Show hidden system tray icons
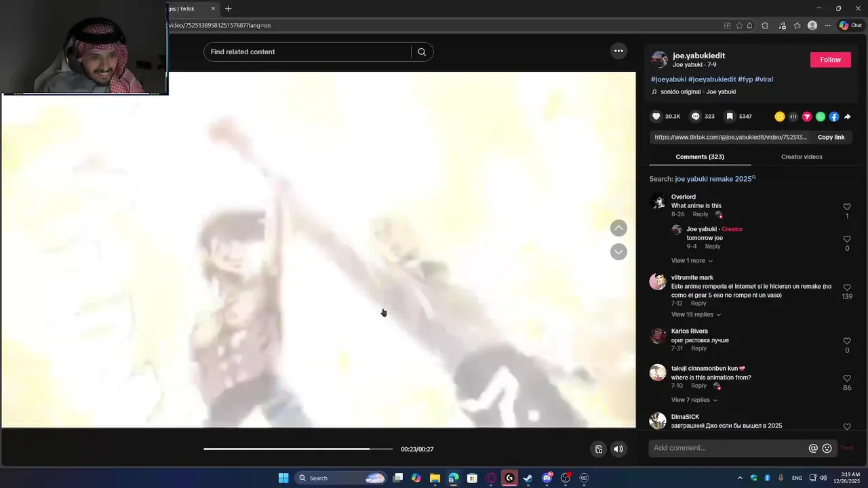This screenshot has width=868, height=488. point(740,478)
